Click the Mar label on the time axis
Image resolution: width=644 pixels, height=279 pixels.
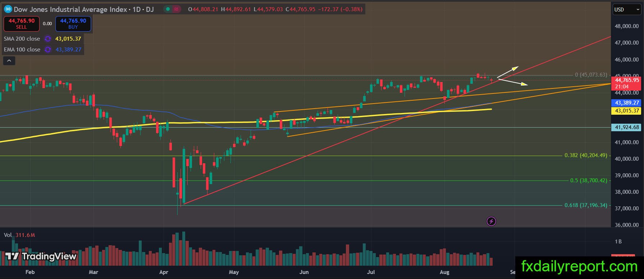(93, 272)
